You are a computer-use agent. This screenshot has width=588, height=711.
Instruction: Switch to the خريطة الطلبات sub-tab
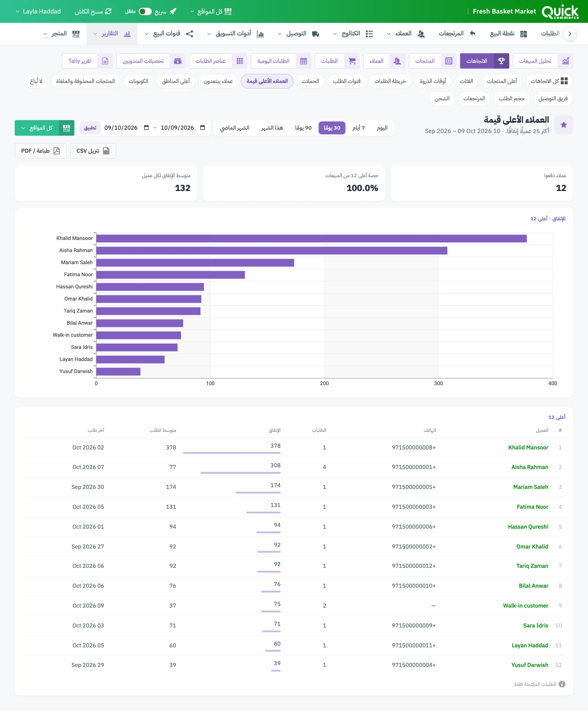point(390,81)
